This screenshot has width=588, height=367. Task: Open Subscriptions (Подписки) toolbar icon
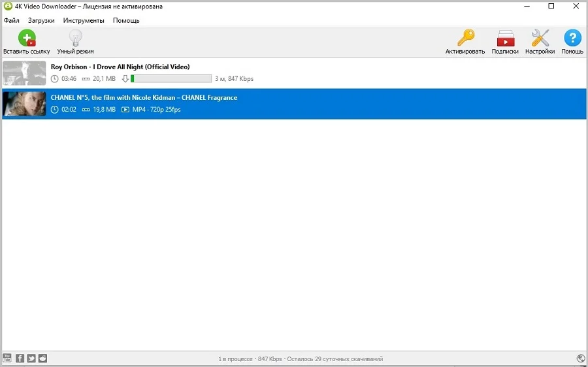point(505,39)
